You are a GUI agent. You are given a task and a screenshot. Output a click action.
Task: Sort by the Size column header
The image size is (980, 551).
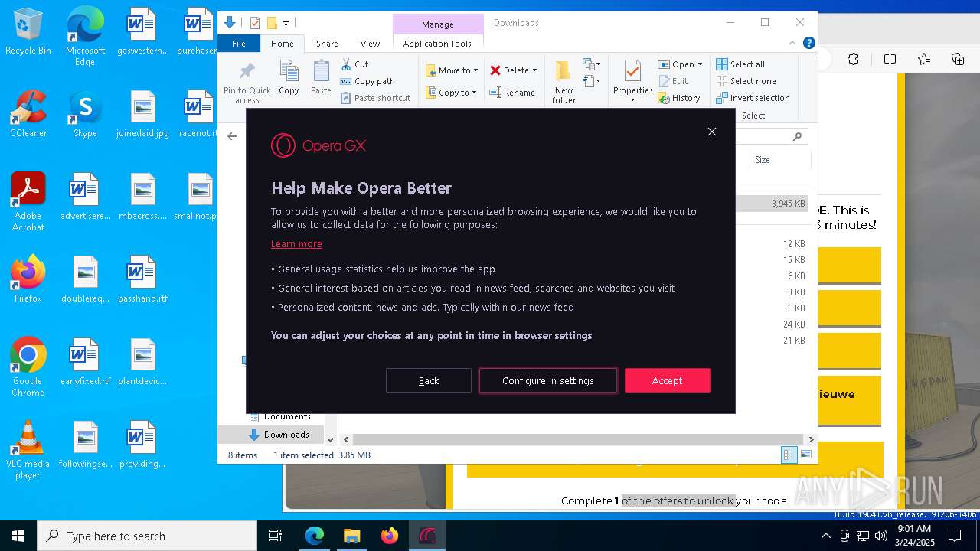(779, 160)
